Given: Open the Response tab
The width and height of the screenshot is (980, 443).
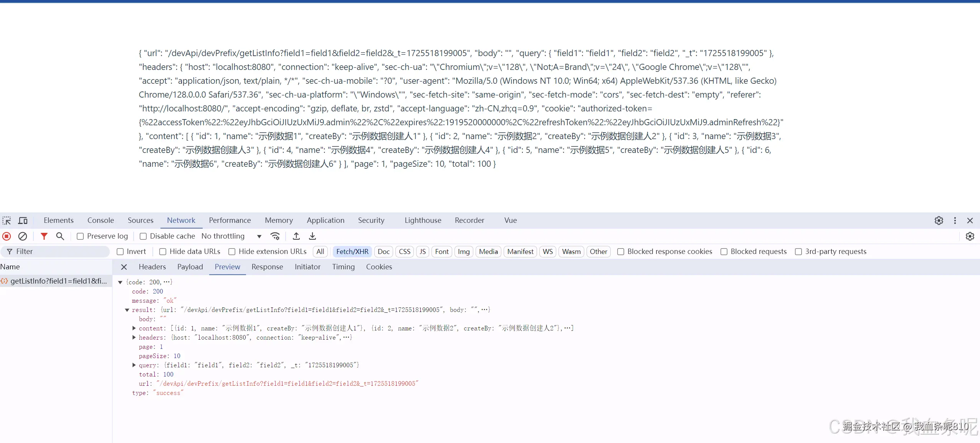Looking at the screenshot, I should point(267,267).
